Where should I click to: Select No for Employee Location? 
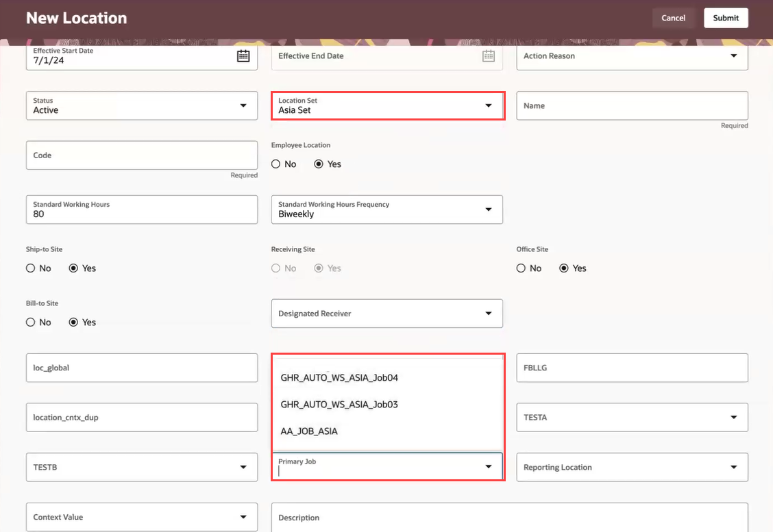coord(275,164)
